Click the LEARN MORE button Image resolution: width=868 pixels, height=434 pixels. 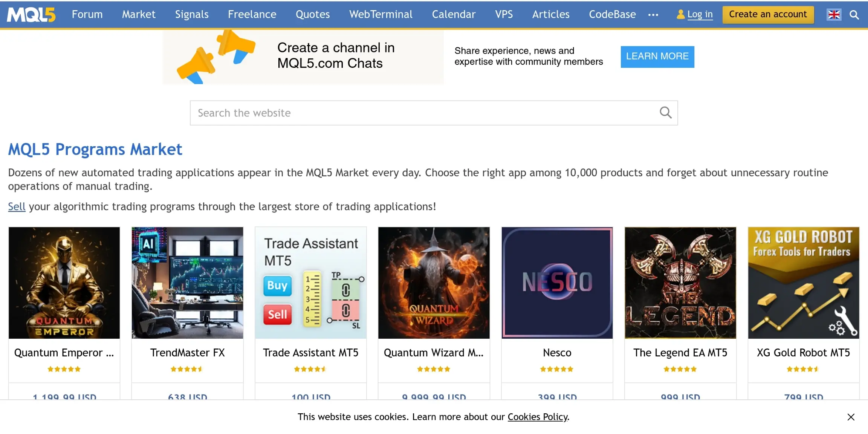tap(658, 56)
